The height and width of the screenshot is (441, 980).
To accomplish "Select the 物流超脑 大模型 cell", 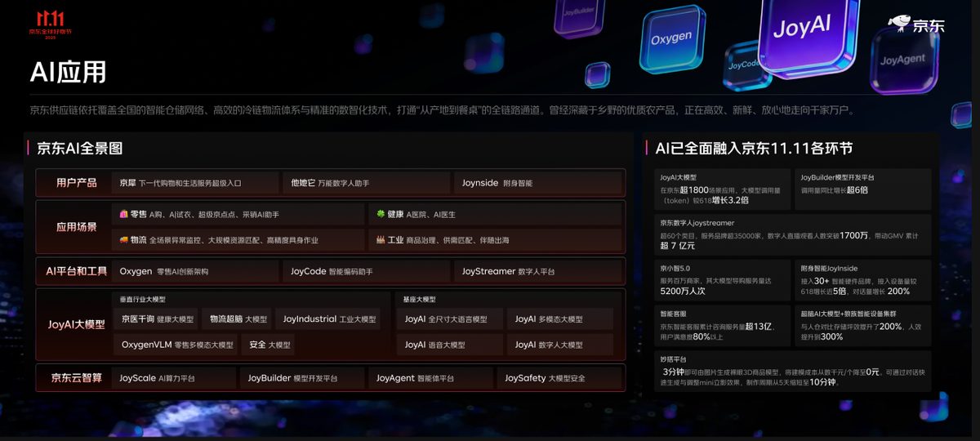I will 234,319.
